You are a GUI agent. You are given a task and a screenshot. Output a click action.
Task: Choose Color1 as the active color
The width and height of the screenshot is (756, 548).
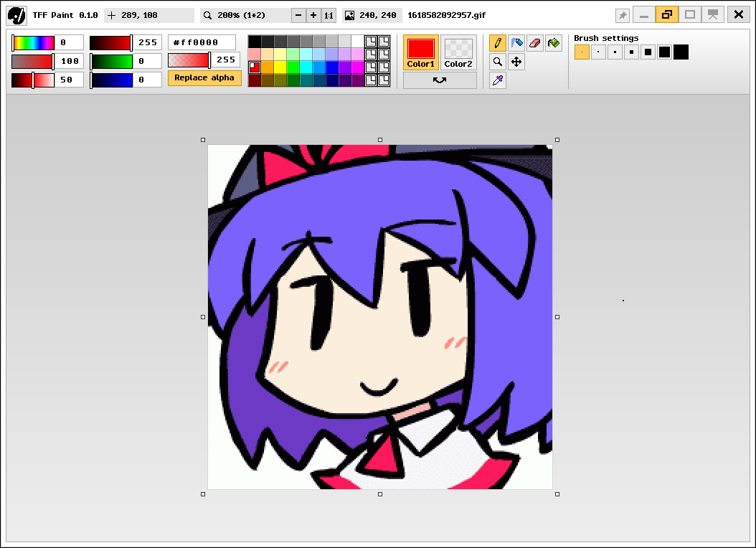(x=421, y=52)
